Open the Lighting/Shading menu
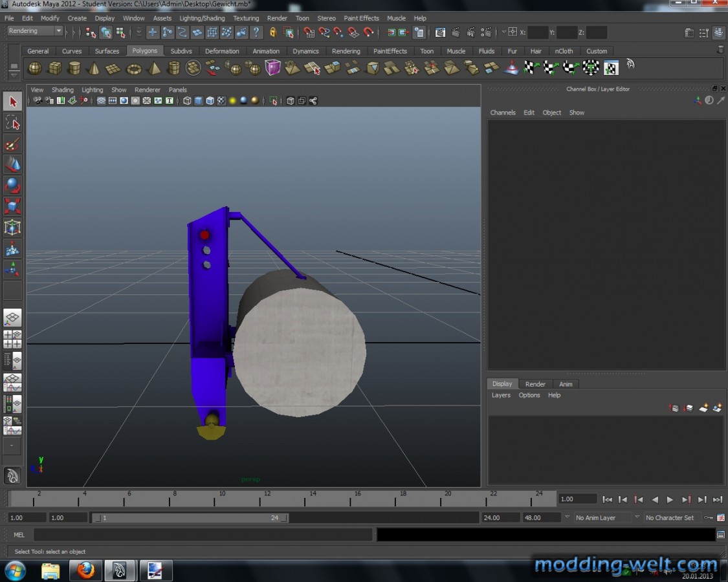The width and height of the screenshot is (728, 582). coord(202,18)
